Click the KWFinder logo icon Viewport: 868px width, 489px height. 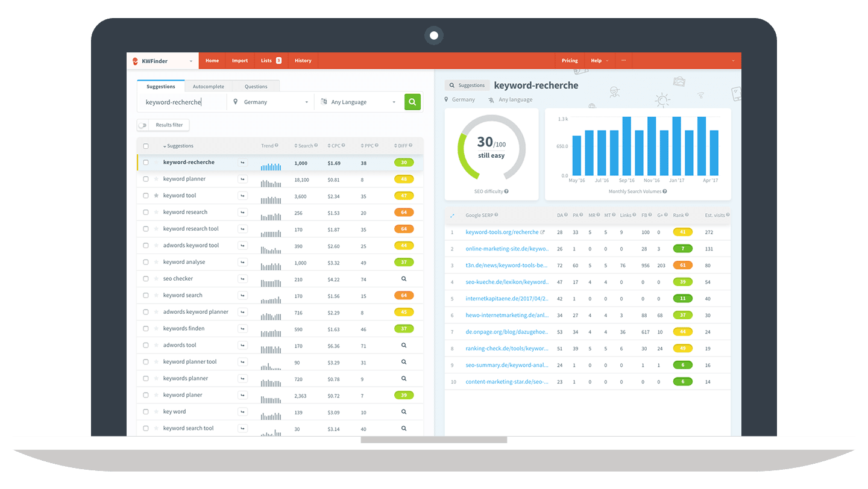pyautogui.click(x=136, y=61)
